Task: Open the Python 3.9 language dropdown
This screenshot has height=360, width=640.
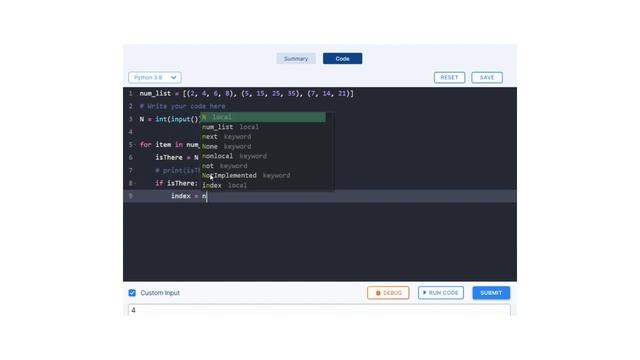Action: pyautogui.click(x=155, y=78)
